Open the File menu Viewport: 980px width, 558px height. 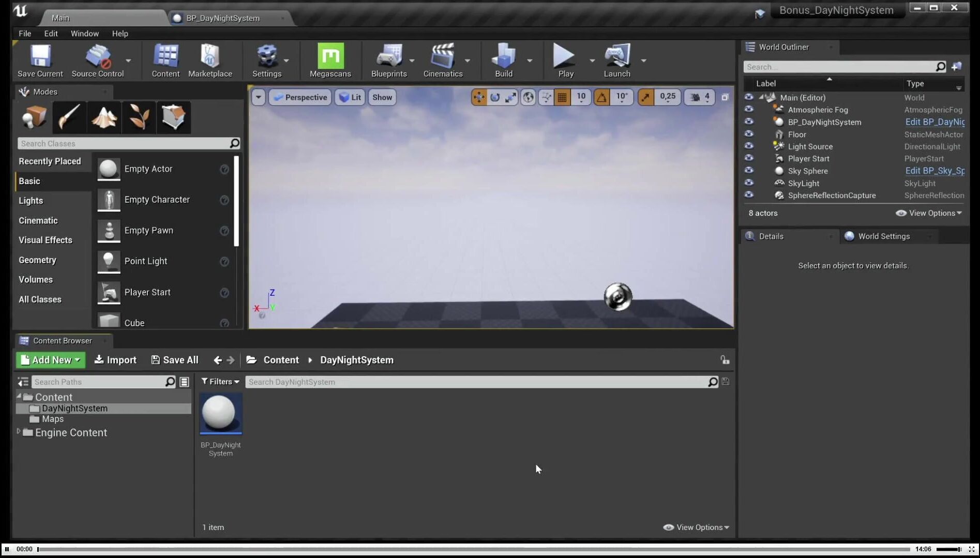click(25, 34)
